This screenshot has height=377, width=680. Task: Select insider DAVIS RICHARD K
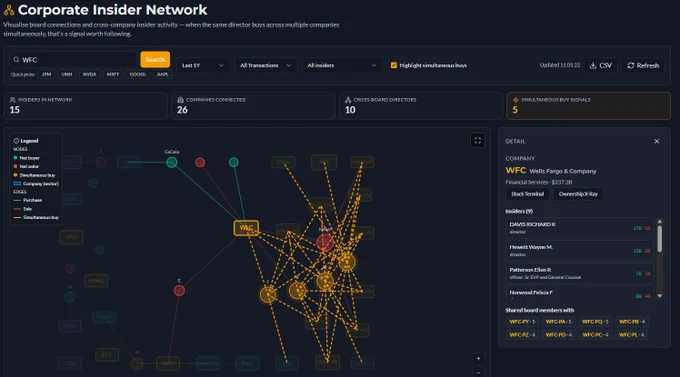point(579,228)
